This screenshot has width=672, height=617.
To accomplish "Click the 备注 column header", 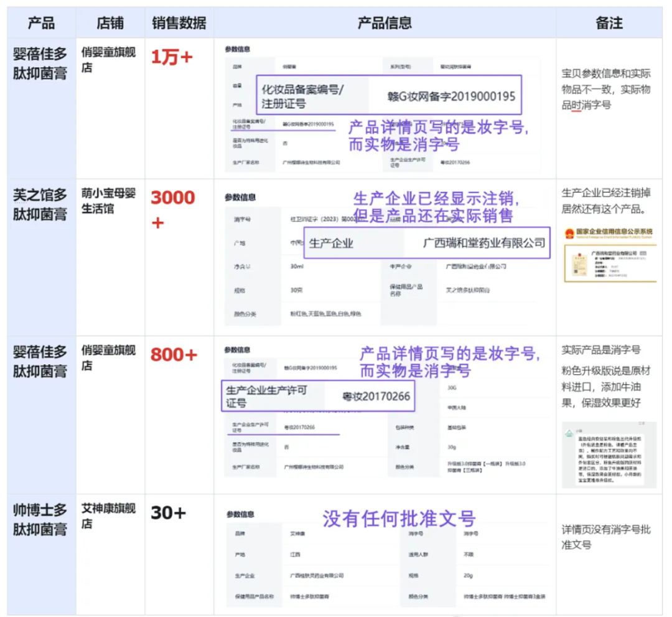I will pyautogui.click(x=609, y=24).
